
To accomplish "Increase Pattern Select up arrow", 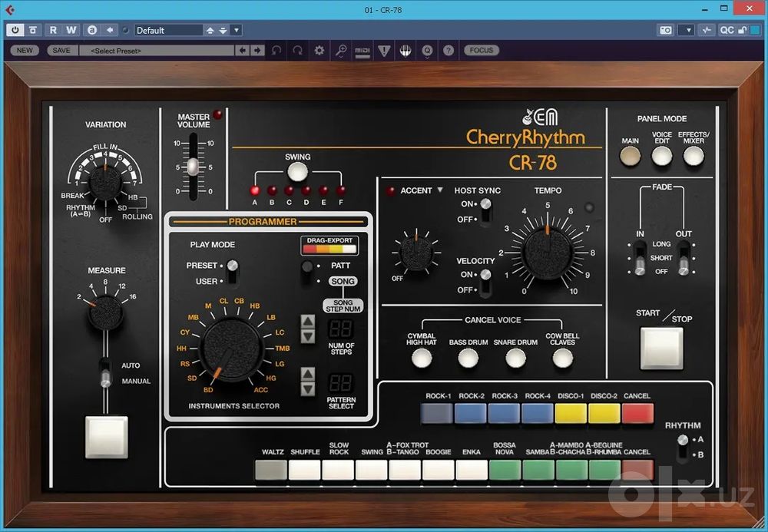I will pos(308,375).
